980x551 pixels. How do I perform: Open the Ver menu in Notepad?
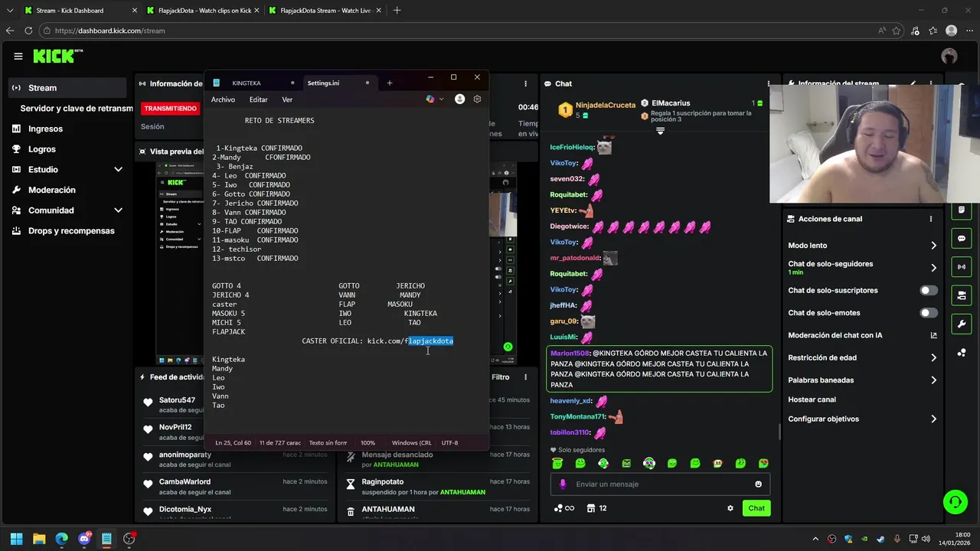[x=287, y=99]
